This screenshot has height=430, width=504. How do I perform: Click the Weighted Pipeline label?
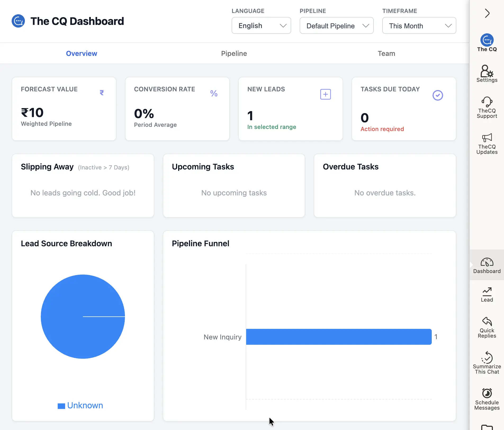pyautogui.click(x=46, y=124)
